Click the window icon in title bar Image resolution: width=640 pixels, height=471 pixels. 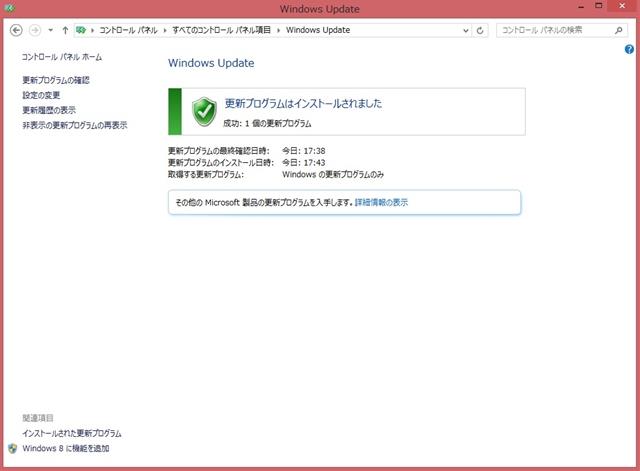click(9, 8)
